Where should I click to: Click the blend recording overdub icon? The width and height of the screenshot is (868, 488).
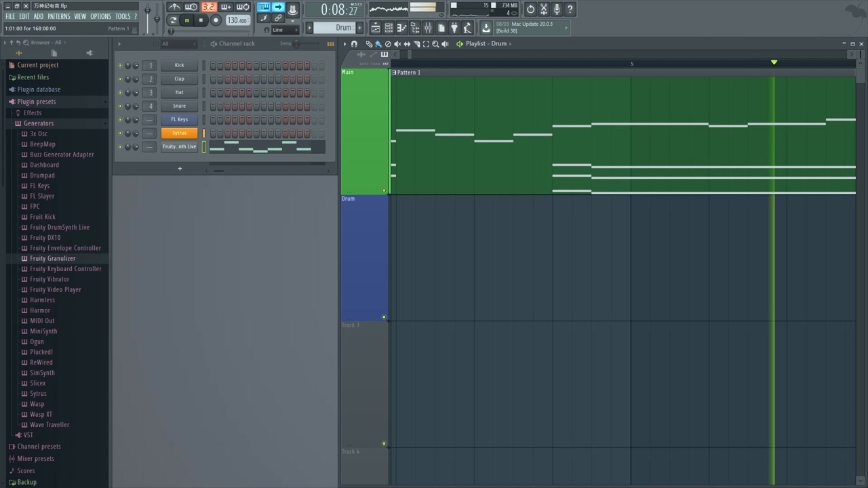(x=225, y=7)
